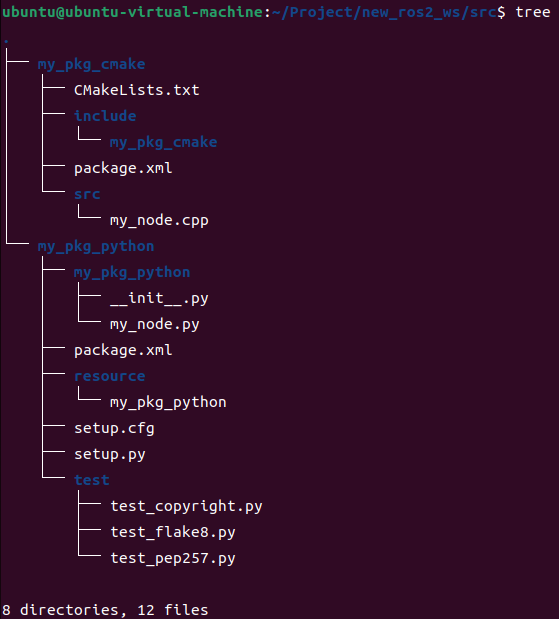Viewport: 559px width, 619px height.
Task: Select the CMakeLists.txt file entry
Action: (137, 90)
